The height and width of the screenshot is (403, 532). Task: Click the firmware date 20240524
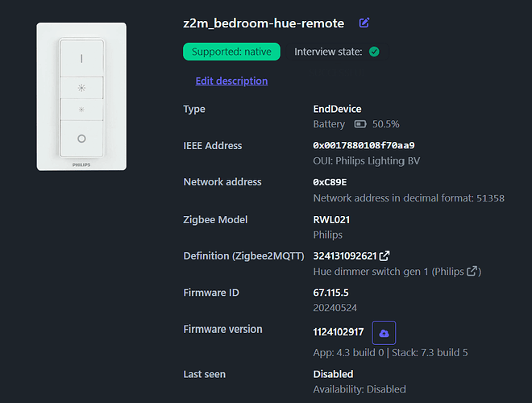pos(335,308)
